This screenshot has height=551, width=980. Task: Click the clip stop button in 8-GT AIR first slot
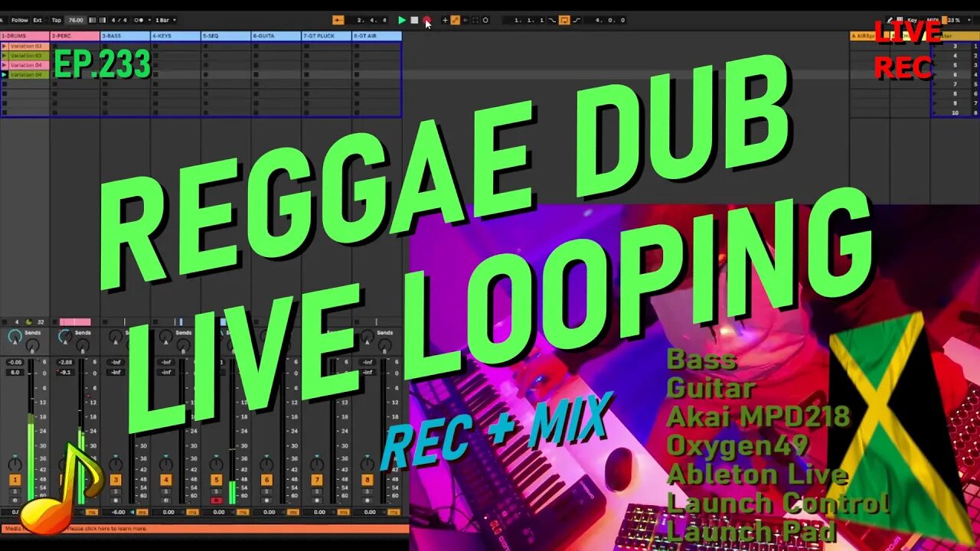357,46
